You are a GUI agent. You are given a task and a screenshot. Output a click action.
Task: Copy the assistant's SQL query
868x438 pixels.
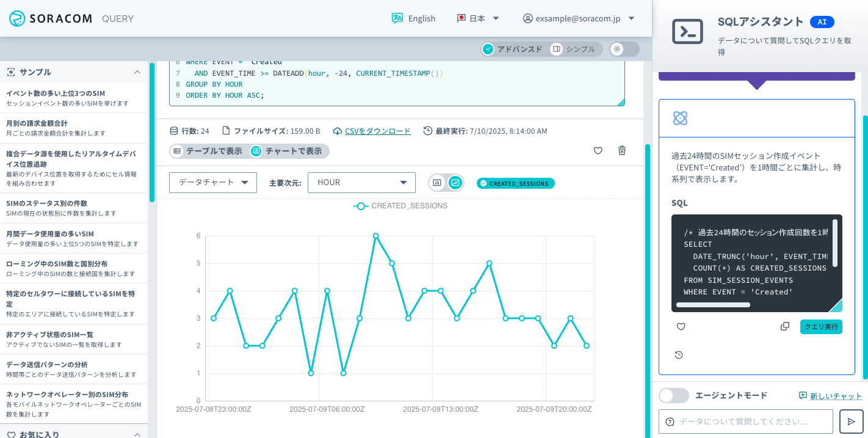click(x=785, y=327)
